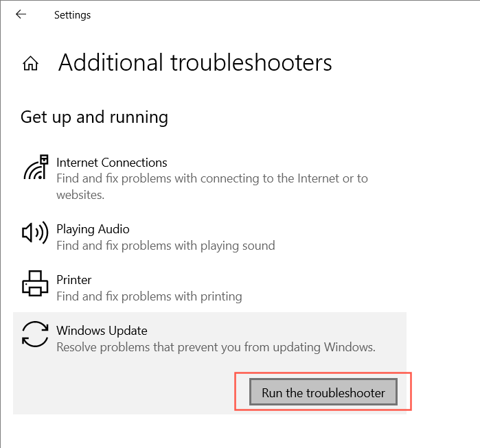Click 'Find and fix problems with playing sound'

click(x=165, y=246)
